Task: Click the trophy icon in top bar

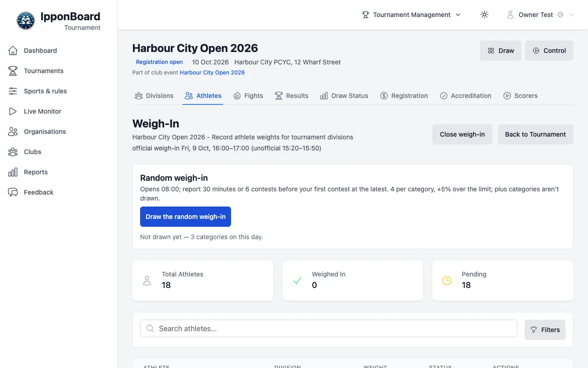Action: pyautogui.click(x=366, y=15)
